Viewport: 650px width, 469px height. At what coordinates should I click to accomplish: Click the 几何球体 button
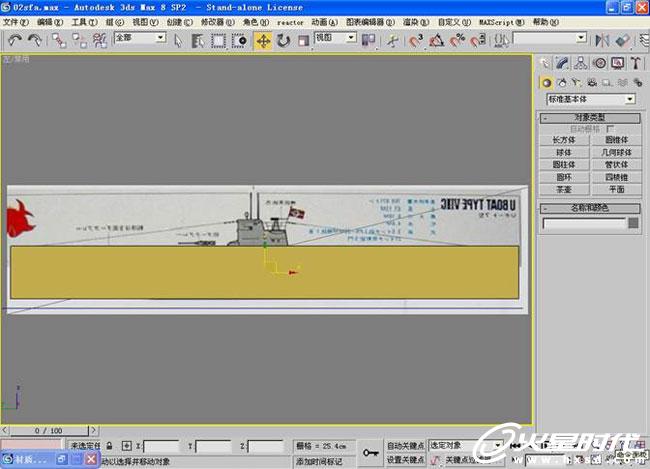pyautogui.click(x=616, y=153)
